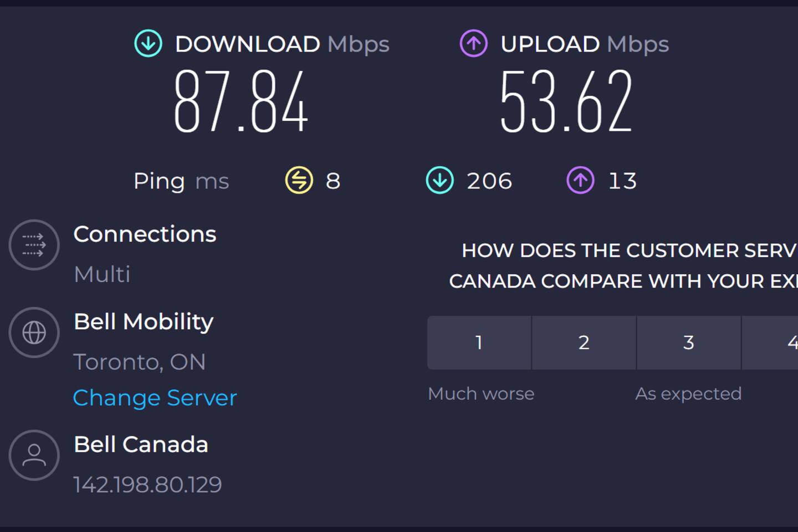Click the 87.84 download speed result

coord(241,101)
